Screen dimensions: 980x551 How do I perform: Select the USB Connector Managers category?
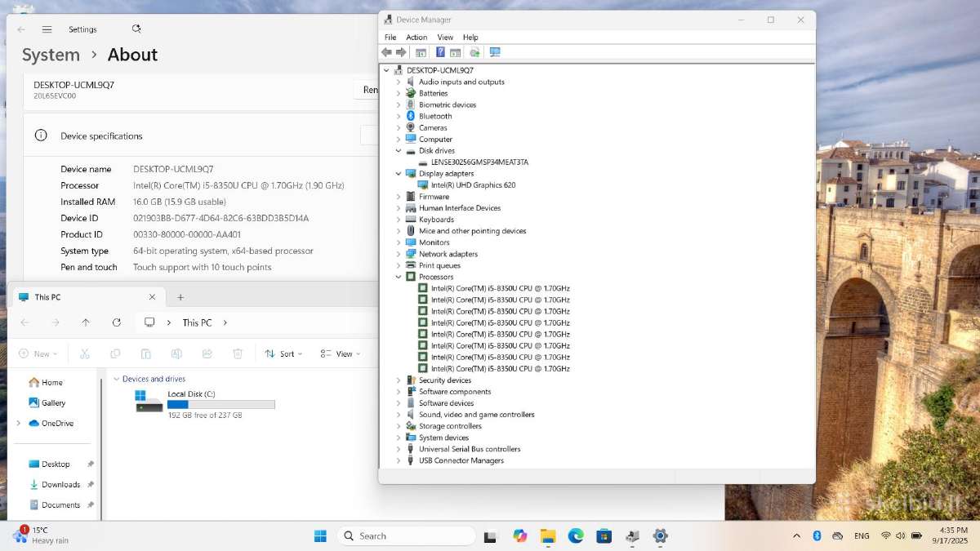point(461,460)
